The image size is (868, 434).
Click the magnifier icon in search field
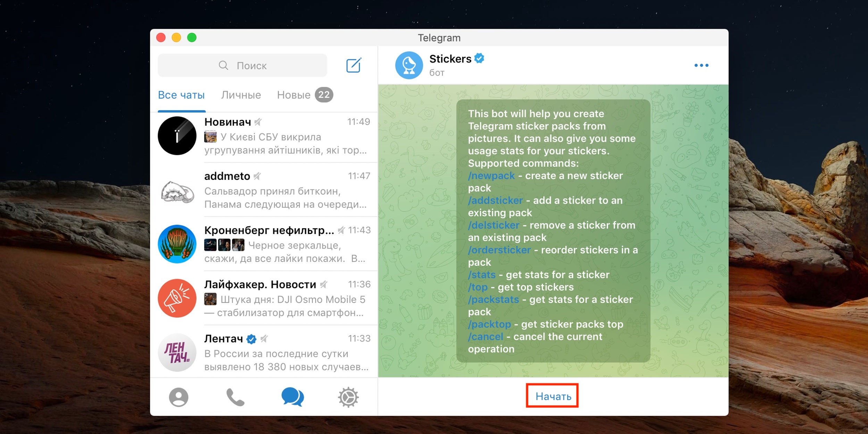223,65
